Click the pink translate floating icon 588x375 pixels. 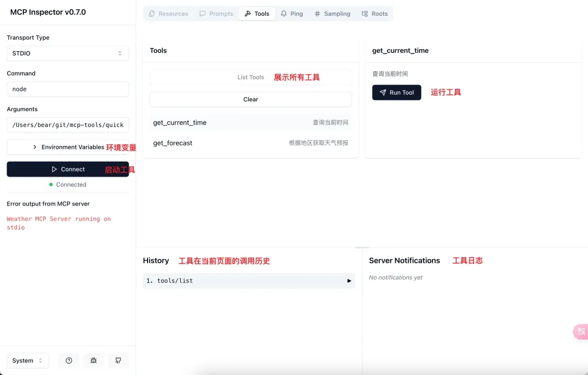[581, 331]
